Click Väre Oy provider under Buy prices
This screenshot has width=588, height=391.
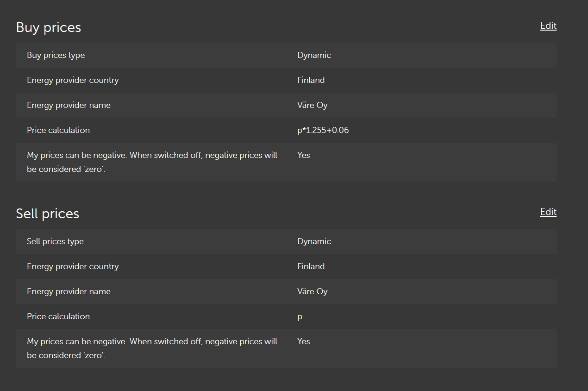pos(313,105)
